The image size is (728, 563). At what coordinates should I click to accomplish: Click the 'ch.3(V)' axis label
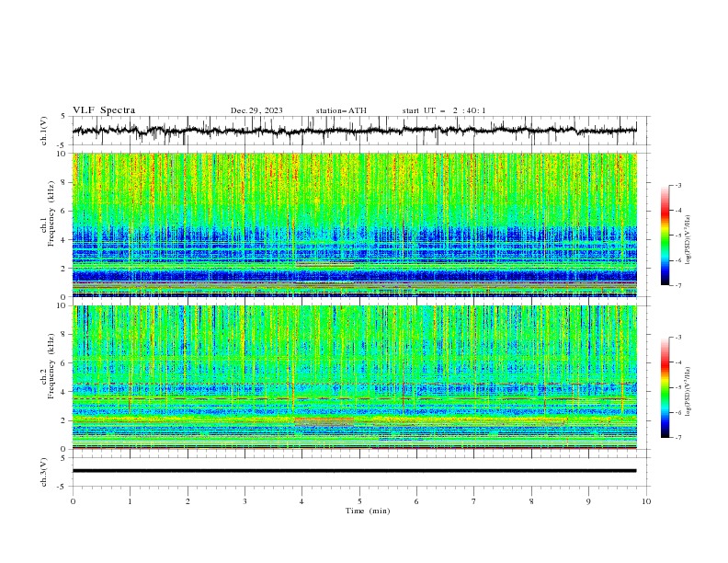pos(44,472)
